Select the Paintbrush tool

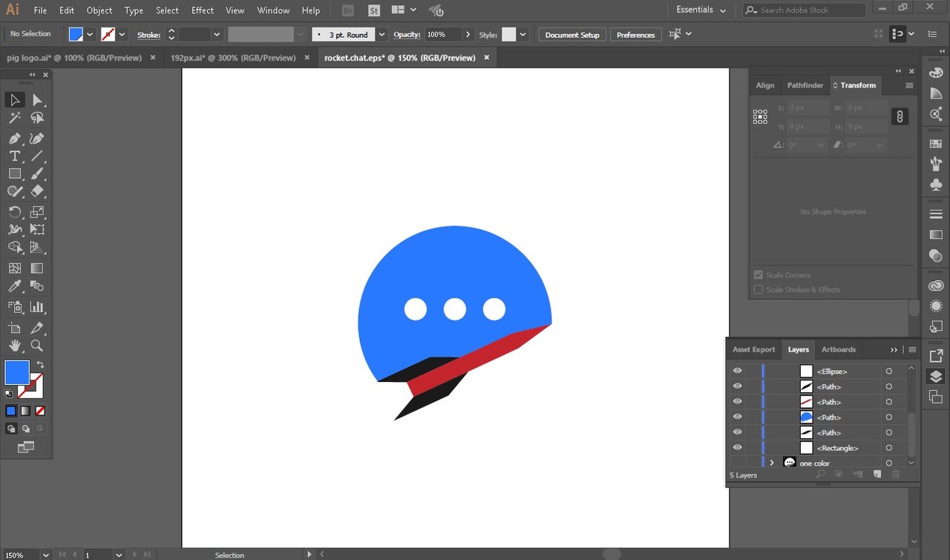(37, 174)
